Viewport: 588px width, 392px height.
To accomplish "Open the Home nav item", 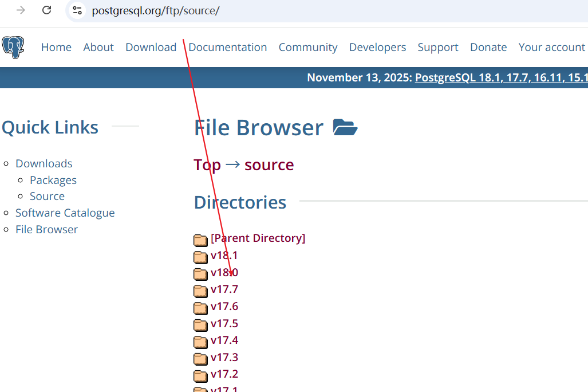I will (56, 48).
